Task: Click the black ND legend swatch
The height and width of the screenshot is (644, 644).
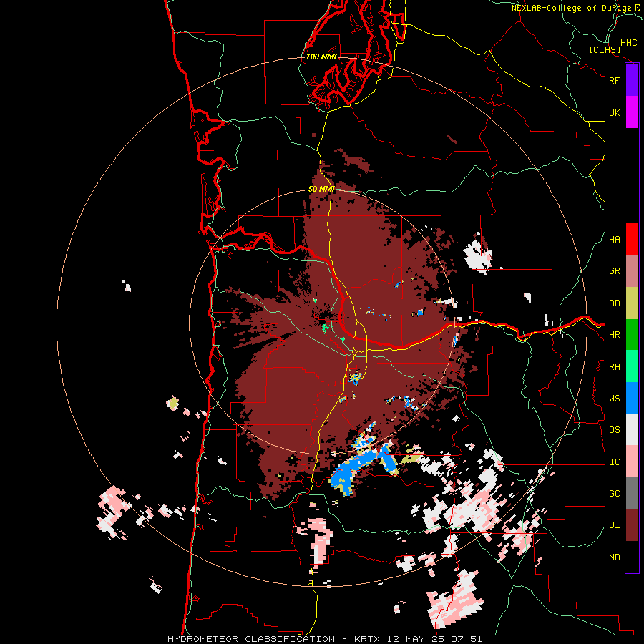Action: click(632, 557)
